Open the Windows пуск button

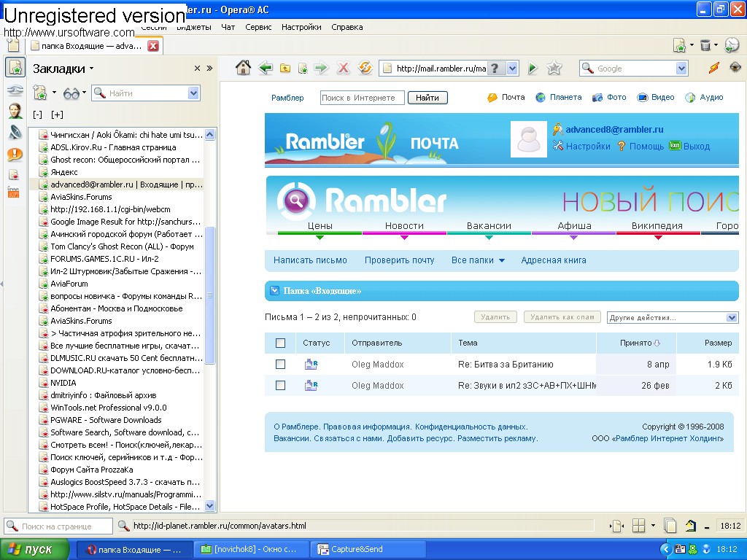(35, 550)
